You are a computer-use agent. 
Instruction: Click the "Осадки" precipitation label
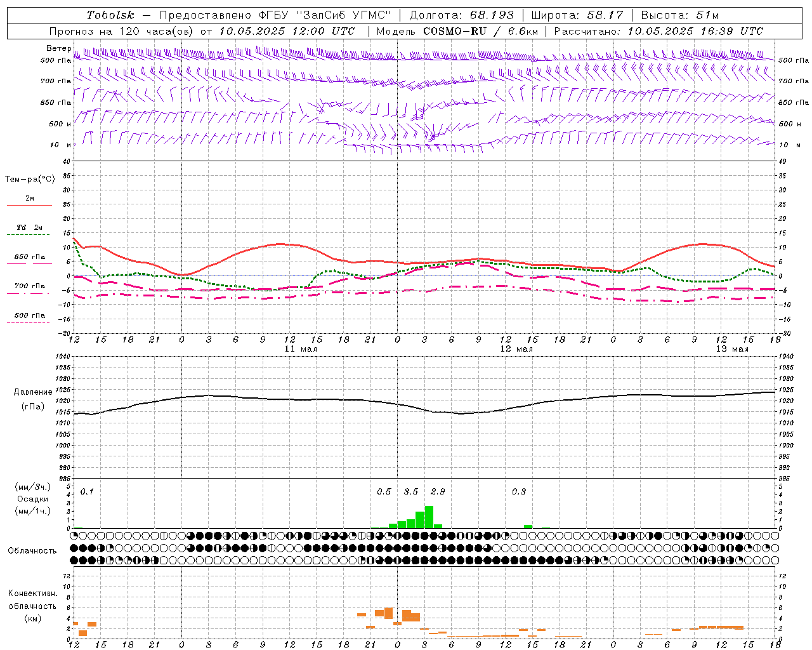pos(33,499)
